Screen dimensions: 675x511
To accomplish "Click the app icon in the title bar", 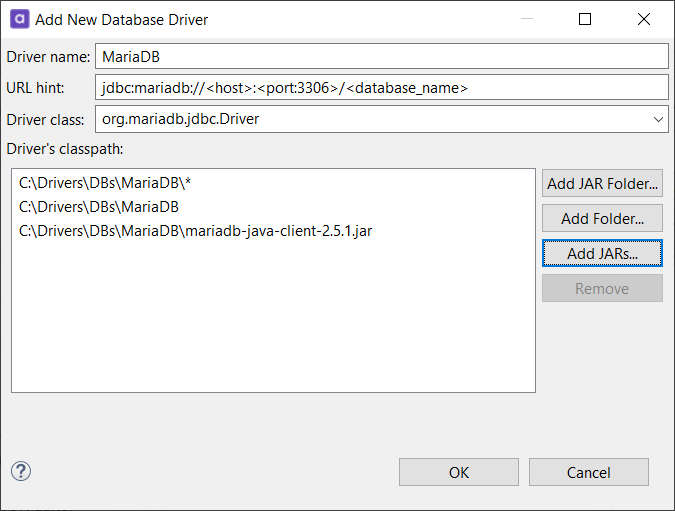I will (x=18, y=19).
